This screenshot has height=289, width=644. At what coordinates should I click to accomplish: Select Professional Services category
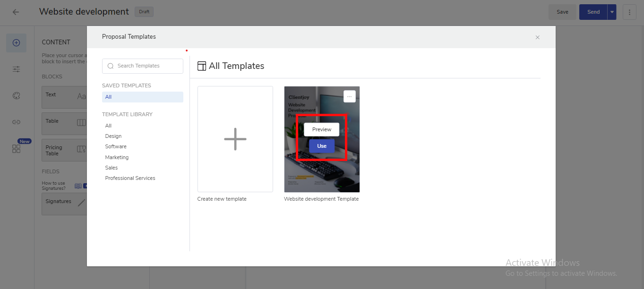pyautogui.click(x=130, y=178)
